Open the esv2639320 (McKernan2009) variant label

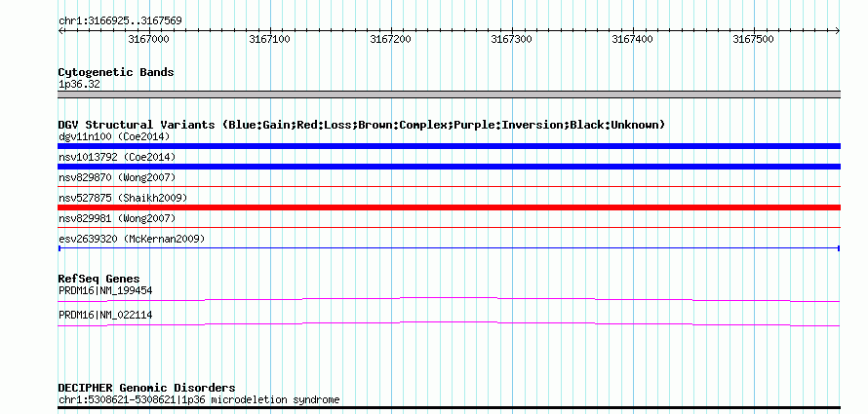tap(132, 240)
